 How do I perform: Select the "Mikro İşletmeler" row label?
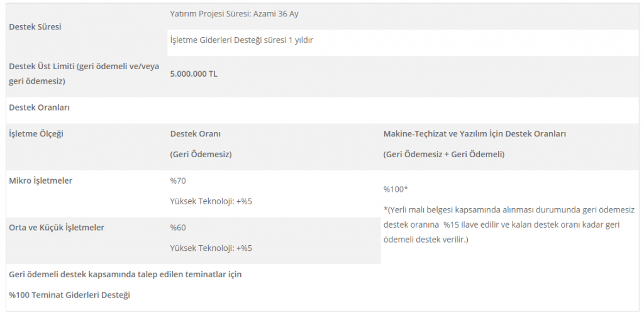point(40,180)
